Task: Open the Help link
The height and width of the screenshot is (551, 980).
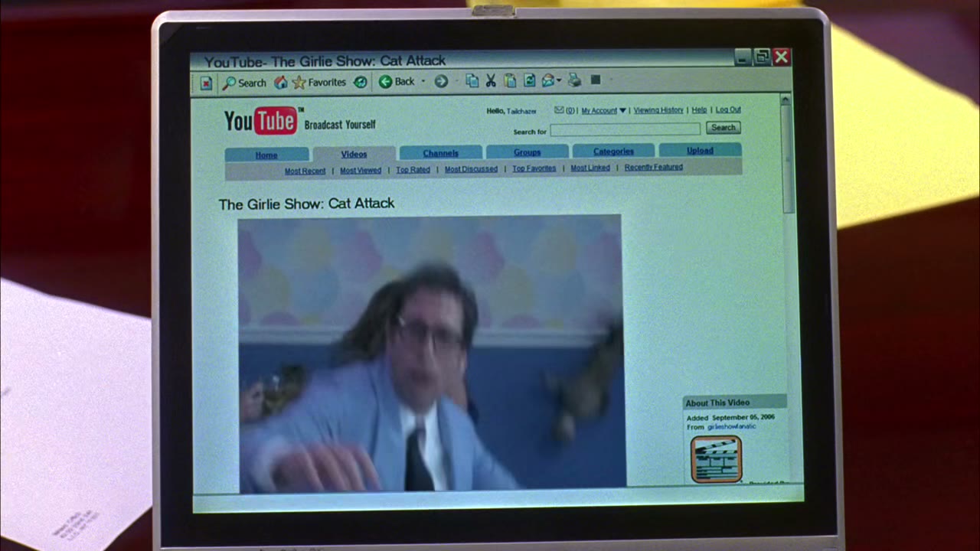Action: point(699,110)
